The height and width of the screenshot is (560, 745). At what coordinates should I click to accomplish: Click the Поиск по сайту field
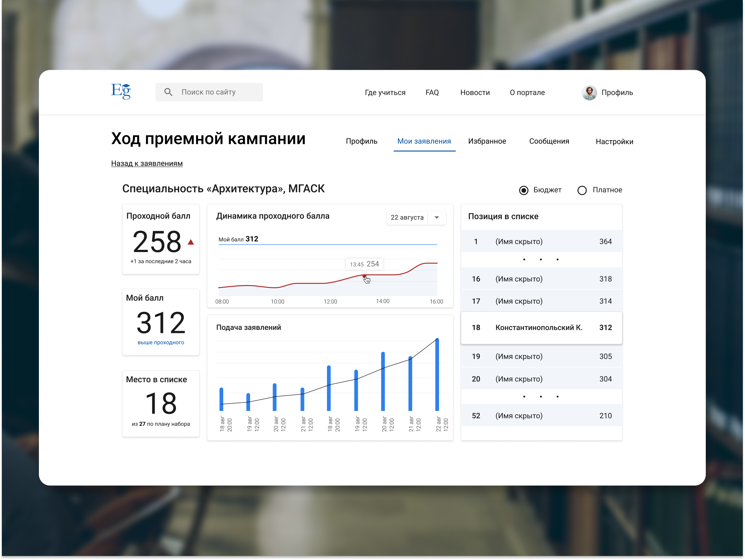pyautogui.click(x=216, y=92)
